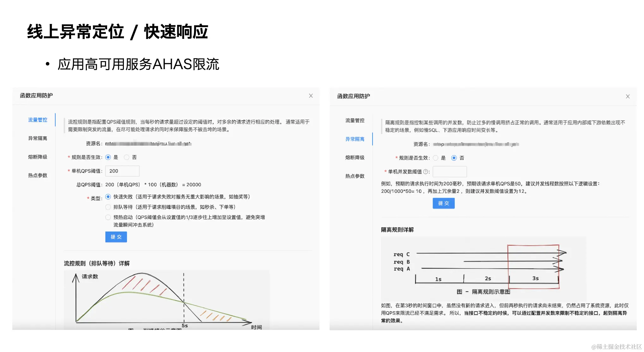This screenshot has height=352, width=644.
Task: Open 流量管控 tab in right dialog
Action: tap(355, 120)
